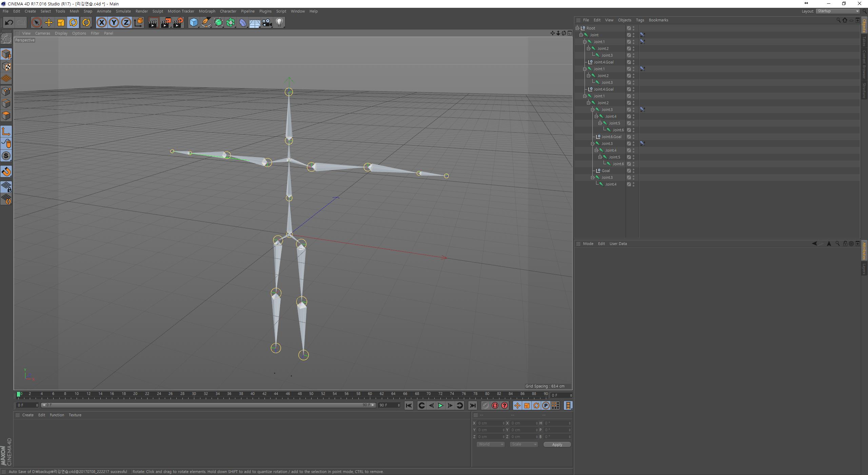The image size is (868, 475).
Task: Open Edit Render Settings
Action: (x=178, y=23)
